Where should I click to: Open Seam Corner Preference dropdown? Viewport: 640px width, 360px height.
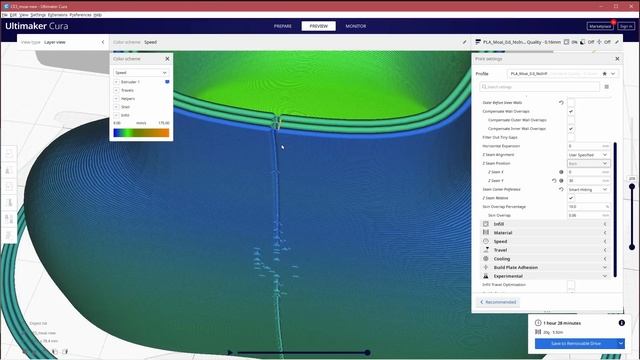pos(589,189)
